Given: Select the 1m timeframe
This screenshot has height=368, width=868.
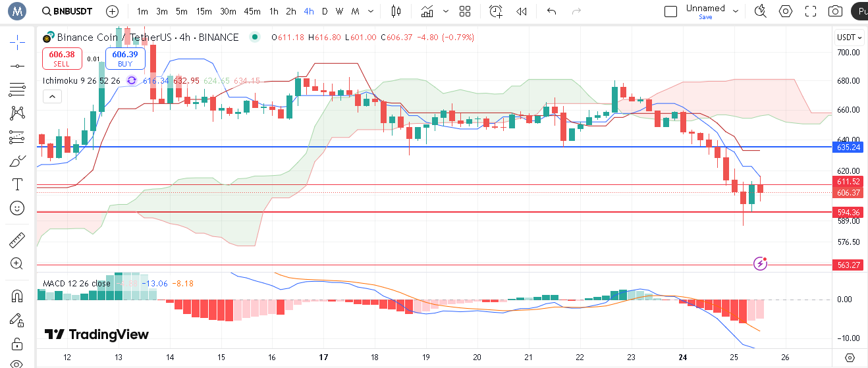Looking at the screenshot, I should click(142, 11).
